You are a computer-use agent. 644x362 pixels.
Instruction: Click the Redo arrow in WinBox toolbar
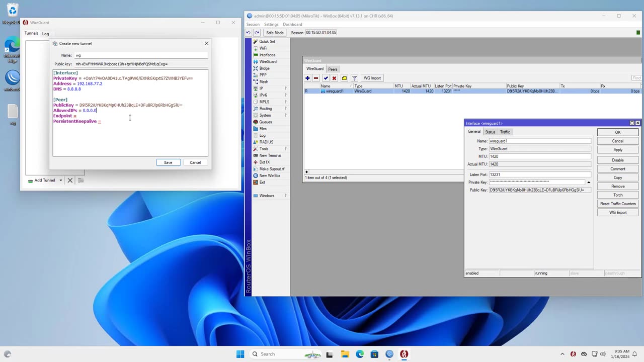(257, 33)
